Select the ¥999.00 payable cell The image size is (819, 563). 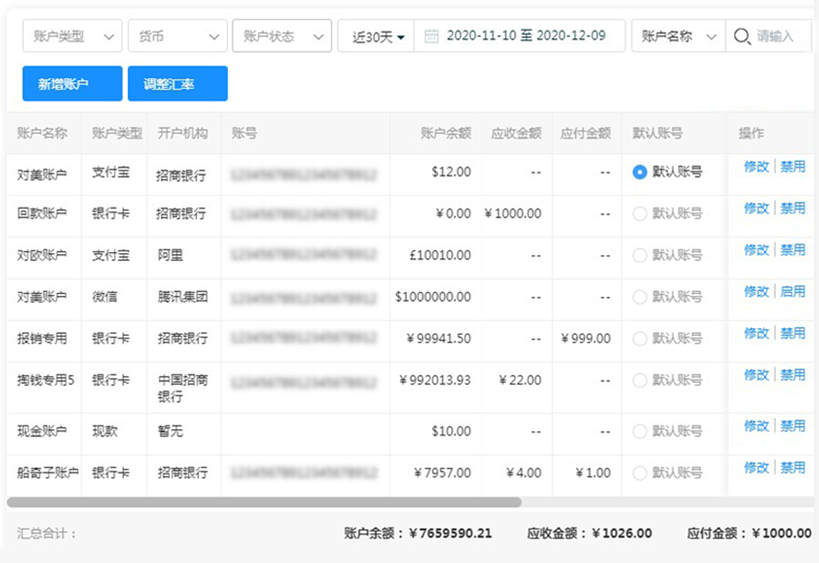pyautogui.click(x=586, y=338)
